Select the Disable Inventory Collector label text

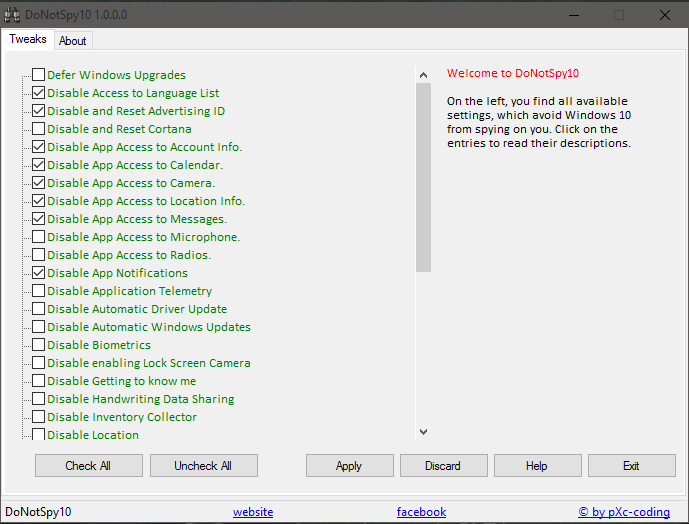122,417
